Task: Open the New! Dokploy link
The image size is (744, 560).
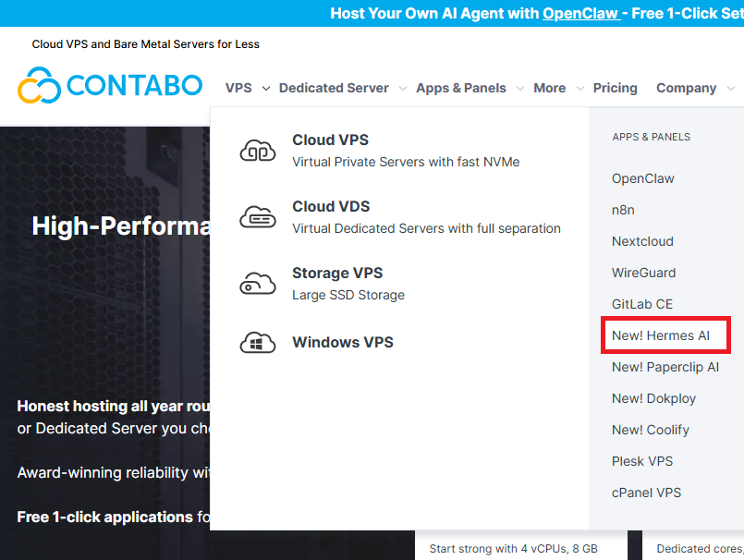Action: pyautogui.click(x=653, y=398)
